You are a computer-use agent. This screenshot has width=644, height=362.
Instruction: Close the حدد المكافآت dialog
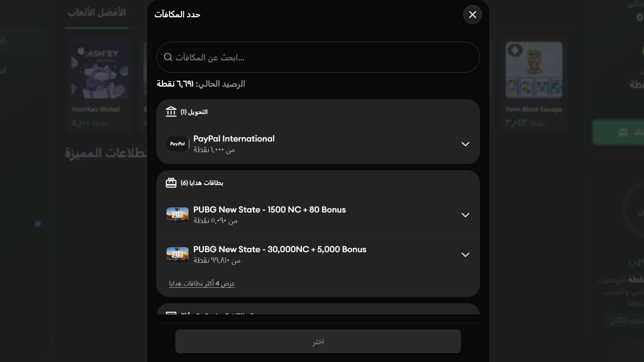point(472,14)
